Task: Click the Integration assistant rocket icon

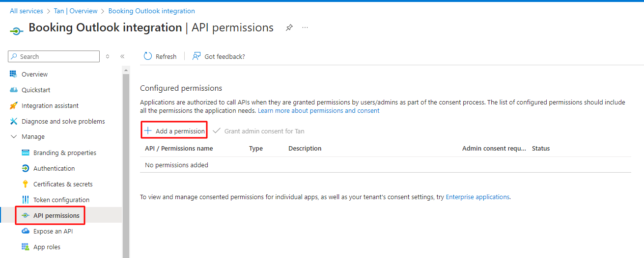Action: pyautogui.click(x=14, y=105)
